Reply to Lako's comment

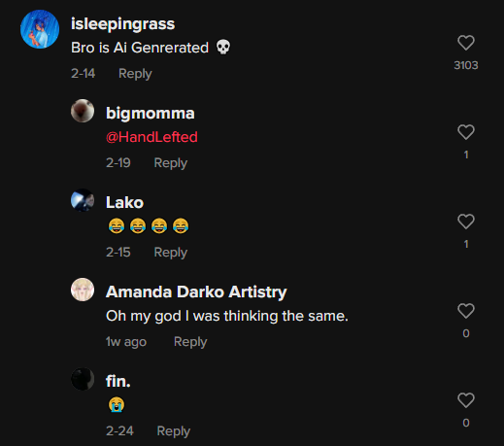tap(171, 253)
